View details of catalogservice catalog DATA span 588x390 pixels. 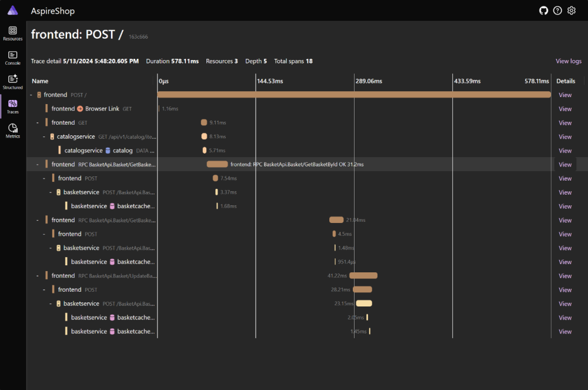[x=564, y=151]
